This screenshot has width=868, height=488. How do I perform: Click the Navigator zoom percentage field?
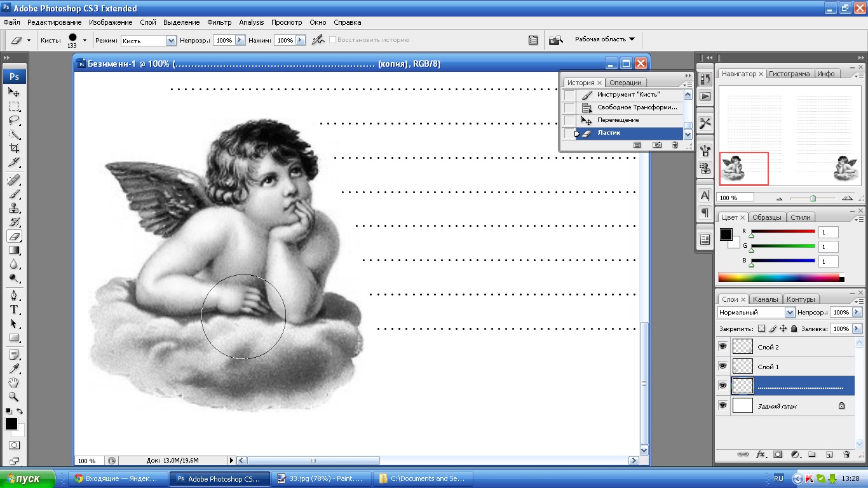pos(736,198)
